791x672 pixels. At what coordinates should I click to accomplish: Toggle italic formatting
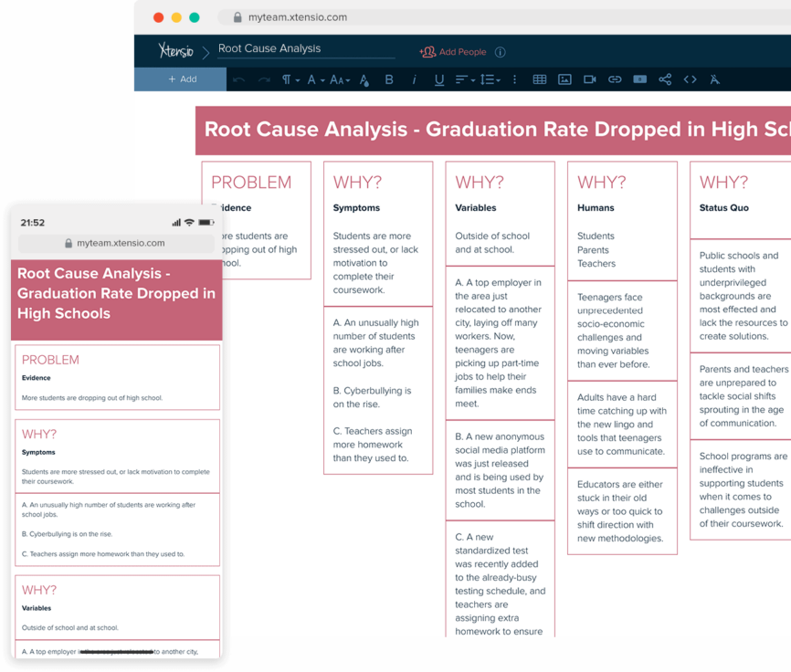[x=413, y=79]
